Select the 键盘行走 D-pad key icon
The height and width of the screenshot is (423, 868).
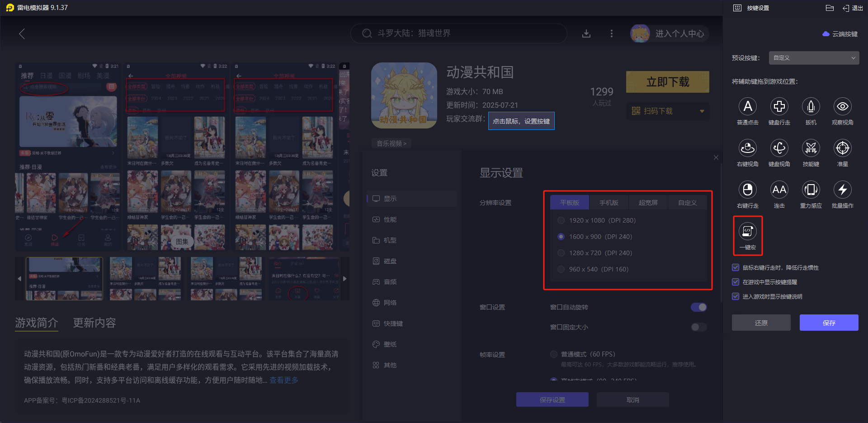[779, 106]
